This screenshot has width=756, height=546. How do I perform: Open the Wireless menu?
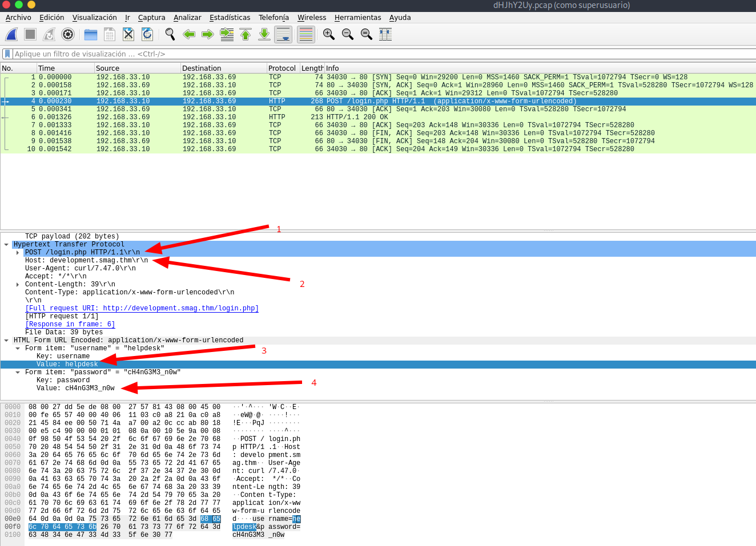coord(312,18)
